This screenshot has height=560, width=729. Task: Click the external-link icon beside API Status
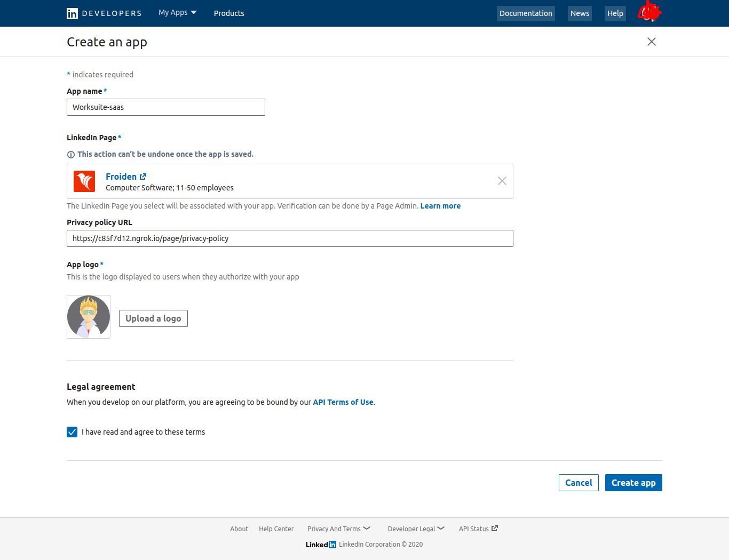click(x=495, y=528)
